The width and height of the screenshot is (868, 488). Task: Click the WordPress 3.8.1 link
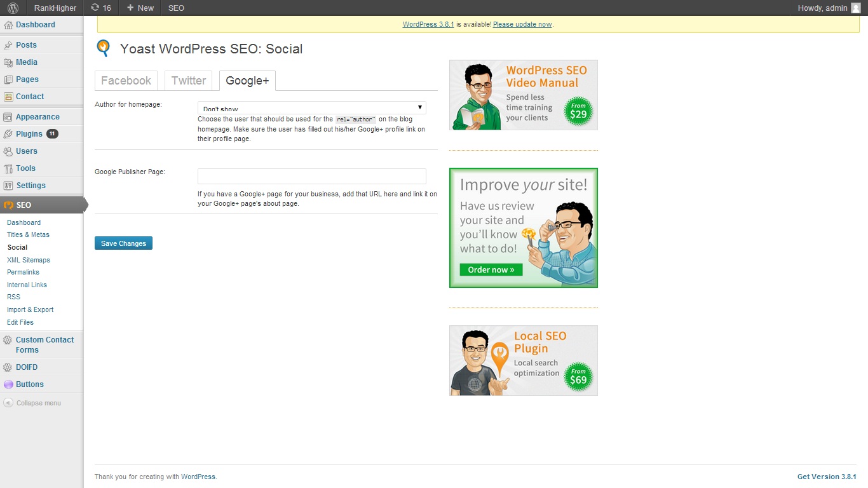click(428, 24)
